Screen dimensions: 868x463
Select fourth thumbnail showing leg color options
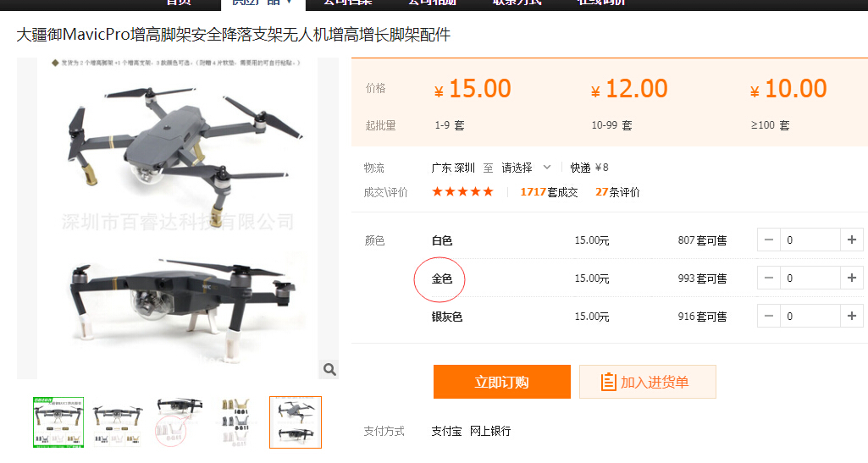(x=235, y=422)
